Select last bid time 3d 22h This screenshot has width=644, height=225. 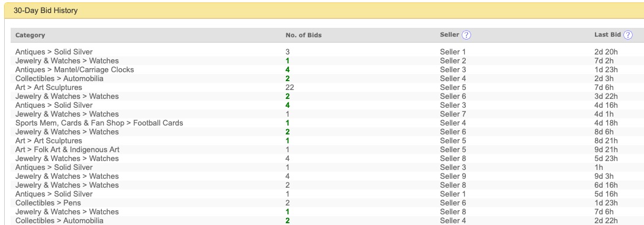(x=606, y=97)
